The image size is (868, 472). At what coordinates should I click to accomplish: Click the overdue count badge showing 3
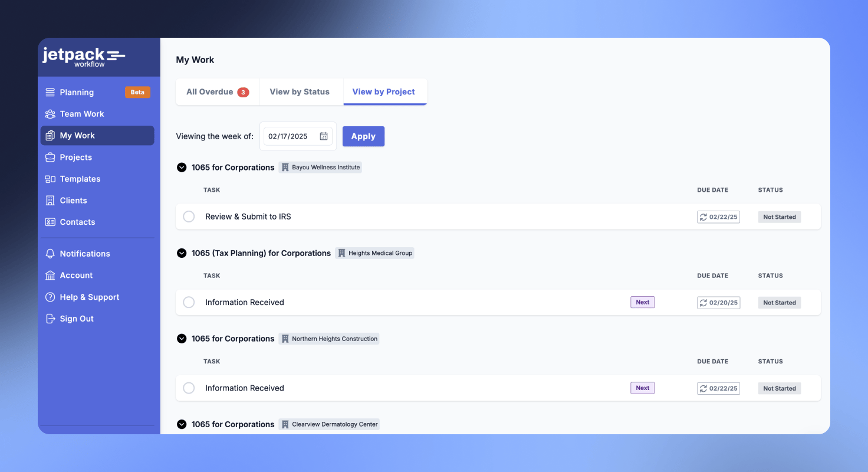243,92
